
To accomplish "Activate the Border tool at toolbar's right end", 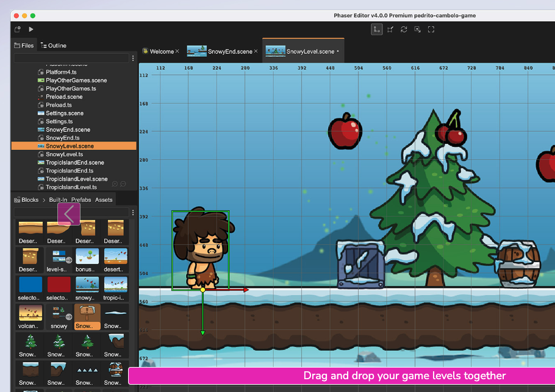I will click(431, 29).
